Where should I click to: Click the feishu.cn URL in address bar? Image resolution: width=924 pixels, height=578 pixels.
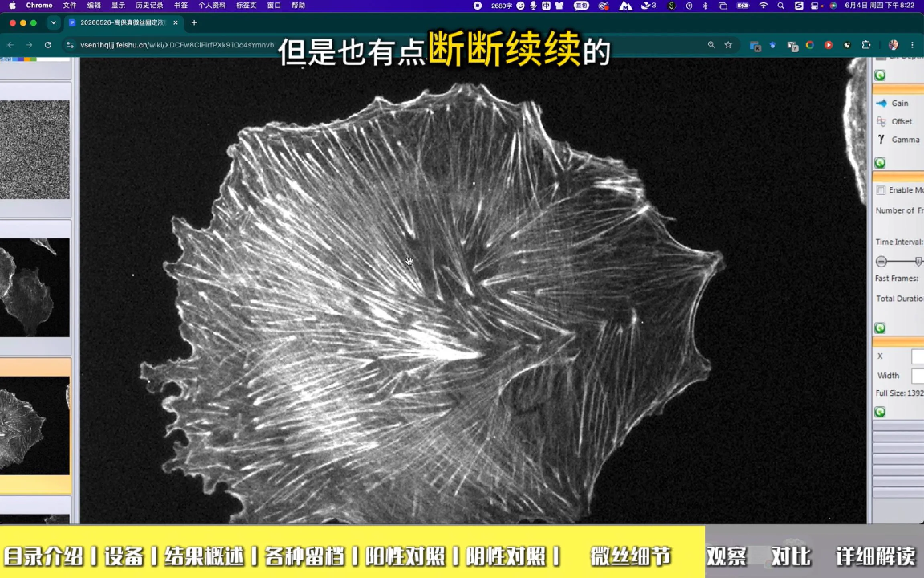tap(177, 45)
